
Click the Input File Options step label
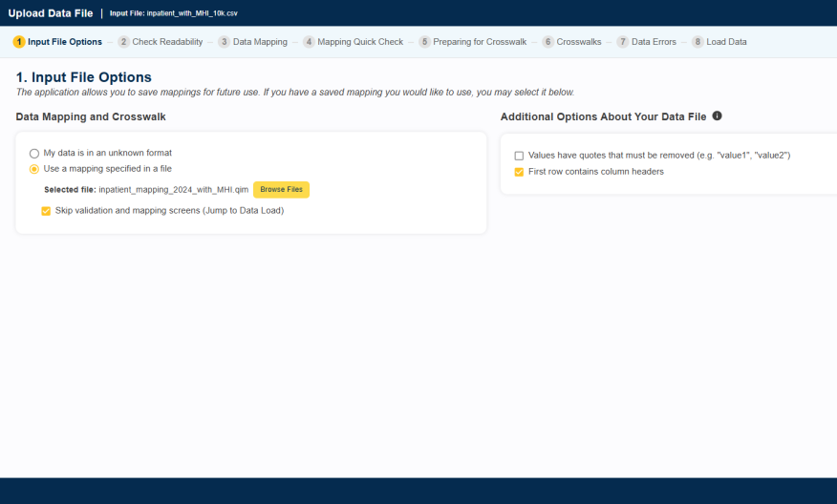65,42
